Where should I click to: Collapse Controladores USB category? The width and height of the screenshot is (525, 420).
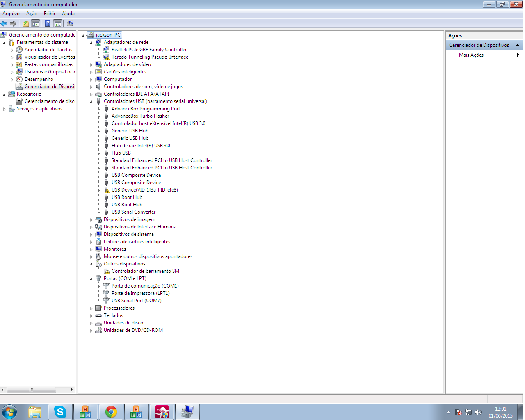point(91,102)
